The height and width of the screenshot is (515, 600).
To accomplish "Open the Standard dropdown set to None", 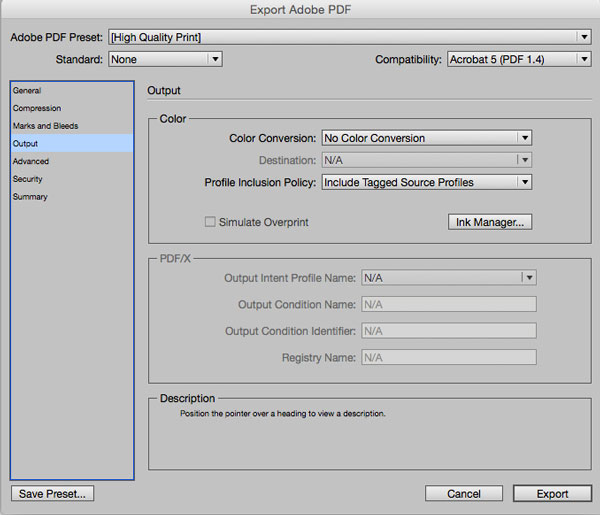I will tap(165, 59).
